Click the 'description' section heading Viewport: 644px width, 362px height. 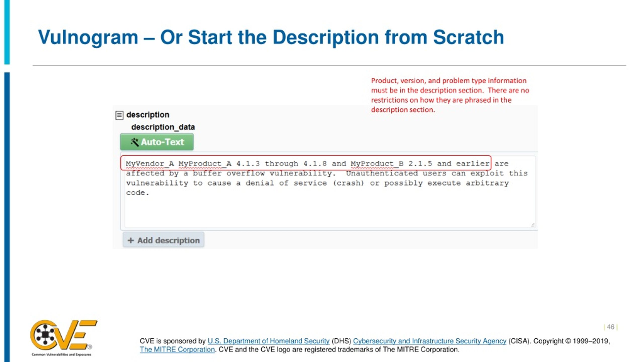pyautogui.click(x=148, y=115)
